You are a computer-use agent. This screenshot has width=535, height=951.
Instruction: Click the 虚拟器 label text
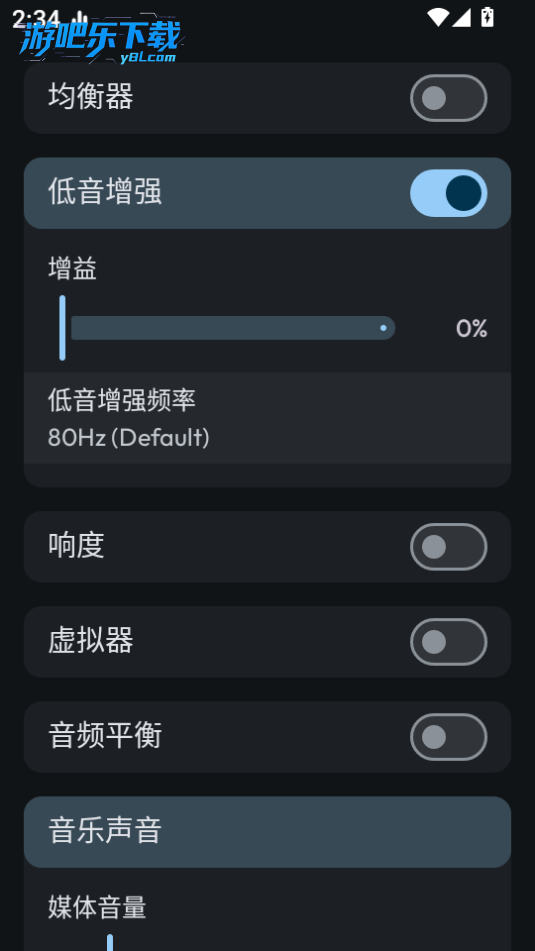pyautogui.click(x=91, y=641)
